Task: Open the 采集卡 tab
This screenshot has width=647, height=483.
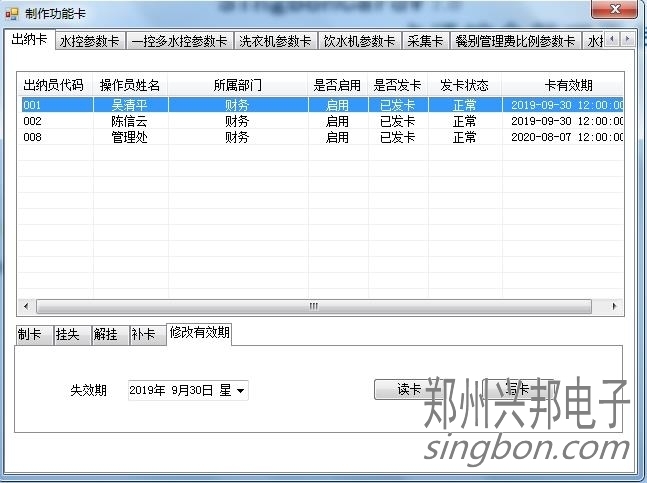Action: 425,42
